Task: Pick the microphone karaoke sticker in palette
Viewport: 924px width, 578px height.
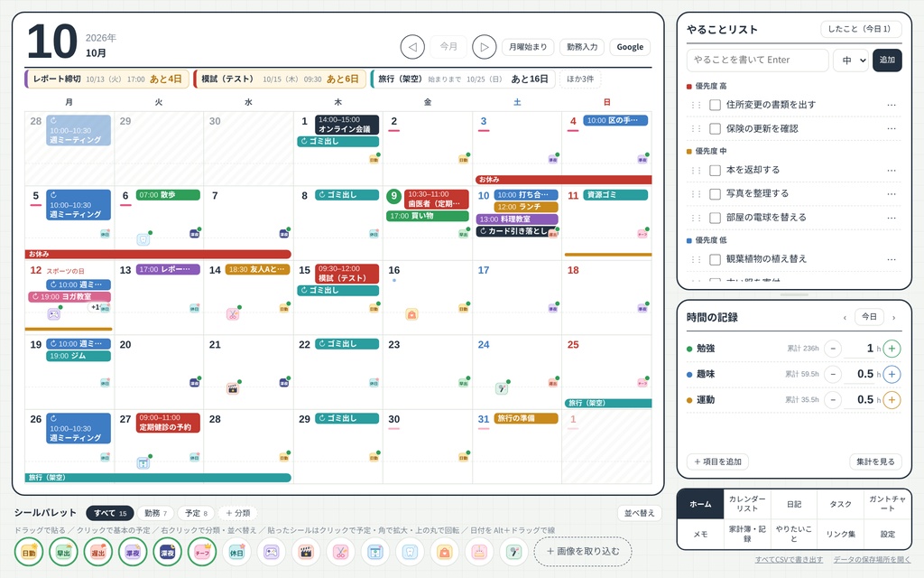Action: (x=513, y=553)
